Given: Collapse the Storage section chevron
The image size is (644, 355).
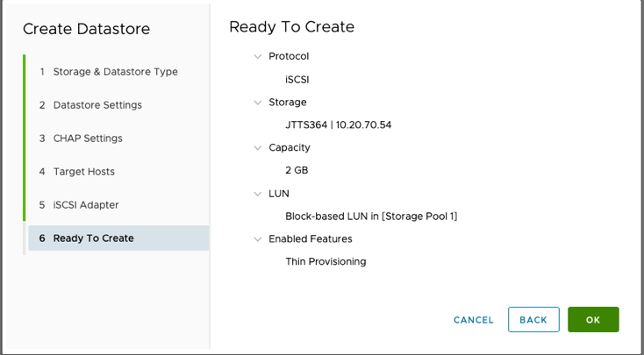Looking at the screenshot, I should (257, 102).
